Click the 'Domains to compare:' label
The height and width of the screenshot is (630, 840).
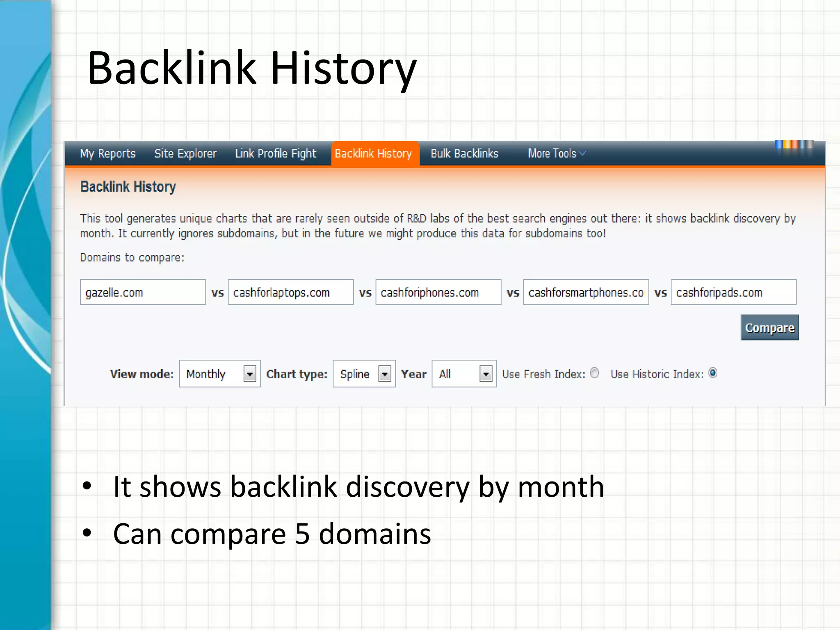(132, 258)
